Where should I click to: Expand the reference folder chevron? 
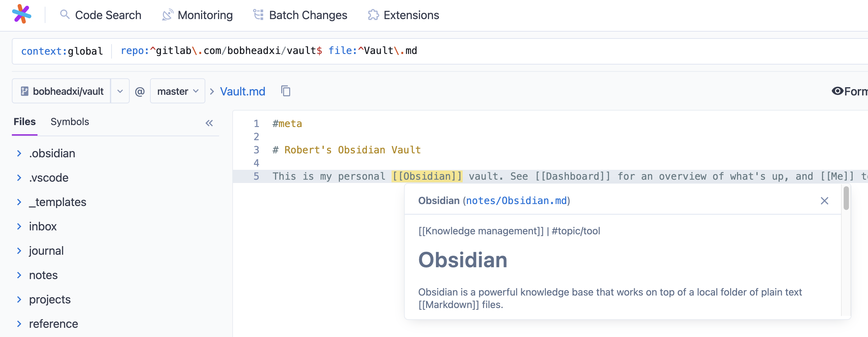19,324
